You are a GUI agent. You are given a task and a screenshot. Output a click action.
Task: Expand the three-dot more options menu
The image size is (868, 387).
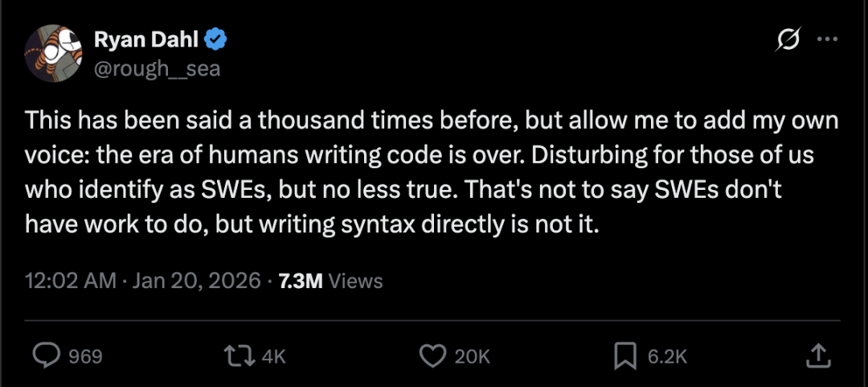tap(827, 39)
